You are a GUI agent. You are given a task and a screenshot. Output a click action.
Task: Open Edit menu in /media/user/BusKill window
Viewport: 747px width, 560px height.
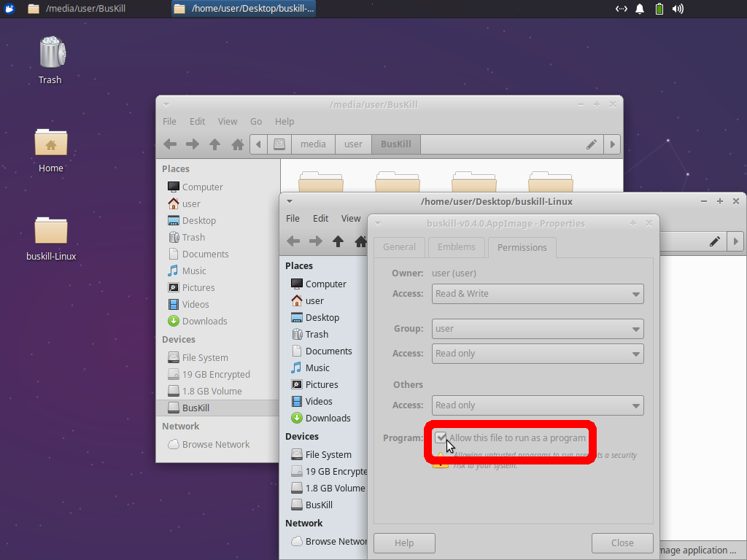point(197,122)
